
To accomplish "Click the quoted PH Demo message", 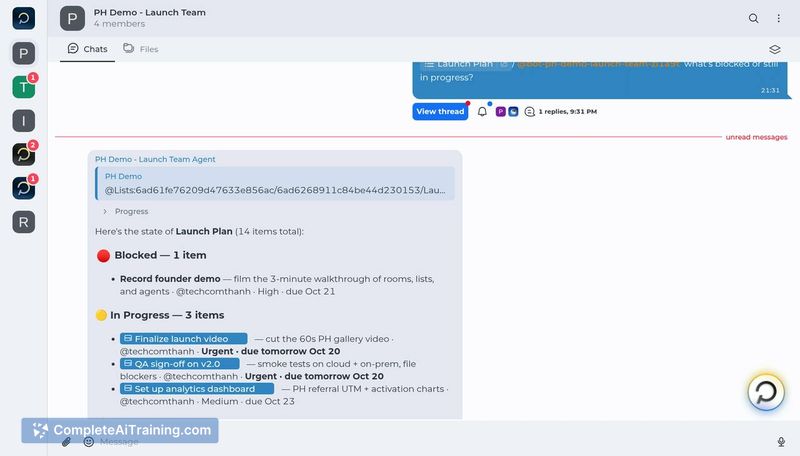I will coord(275,183).
